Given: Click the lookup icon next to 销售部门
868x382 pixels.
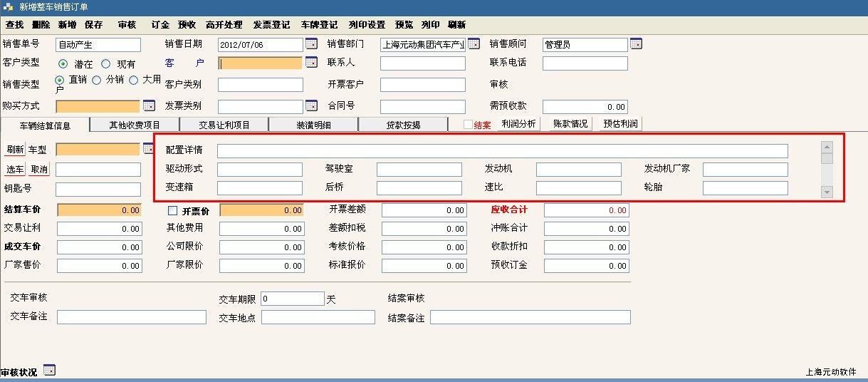Looking at the screenshot, I should pyautogui.click(x=474, y=44).
